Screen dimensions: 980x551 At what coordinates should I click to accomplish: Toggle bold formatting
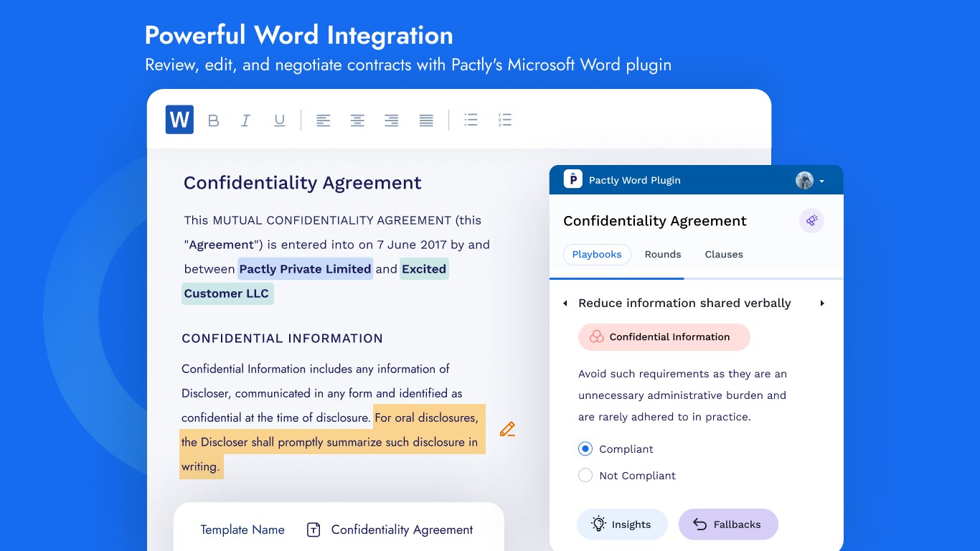tap(213, 121)
